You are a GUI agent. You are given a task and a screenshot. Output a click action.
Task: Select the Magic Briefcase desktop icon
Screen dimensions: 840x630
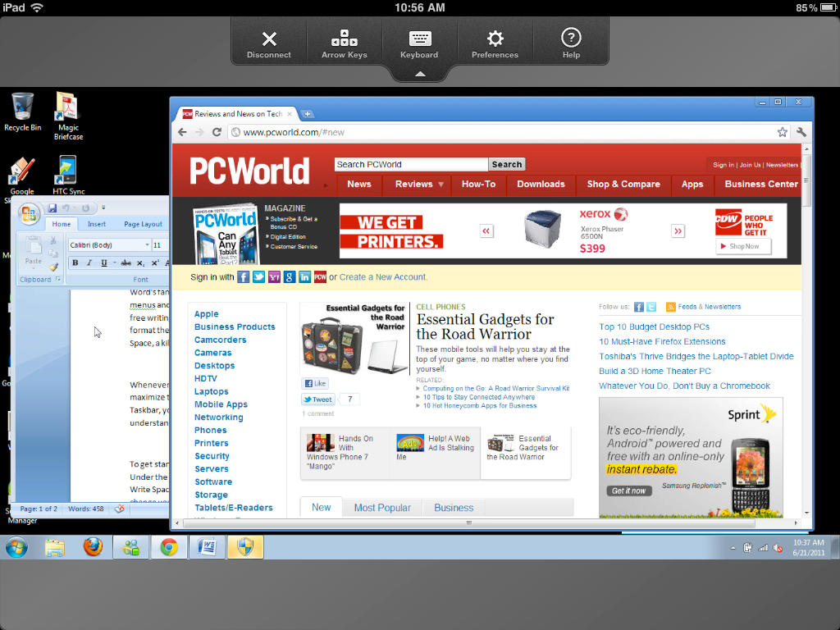point(69,116)
